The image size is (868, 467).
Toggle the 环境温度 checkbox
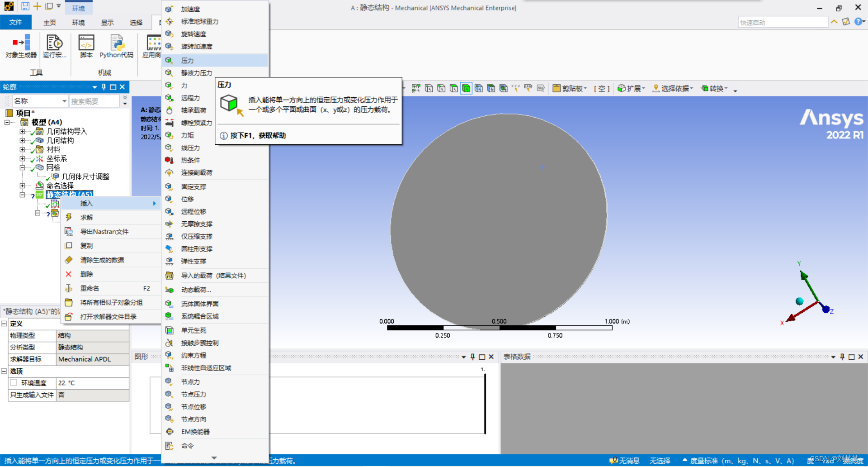pos(14,383)
